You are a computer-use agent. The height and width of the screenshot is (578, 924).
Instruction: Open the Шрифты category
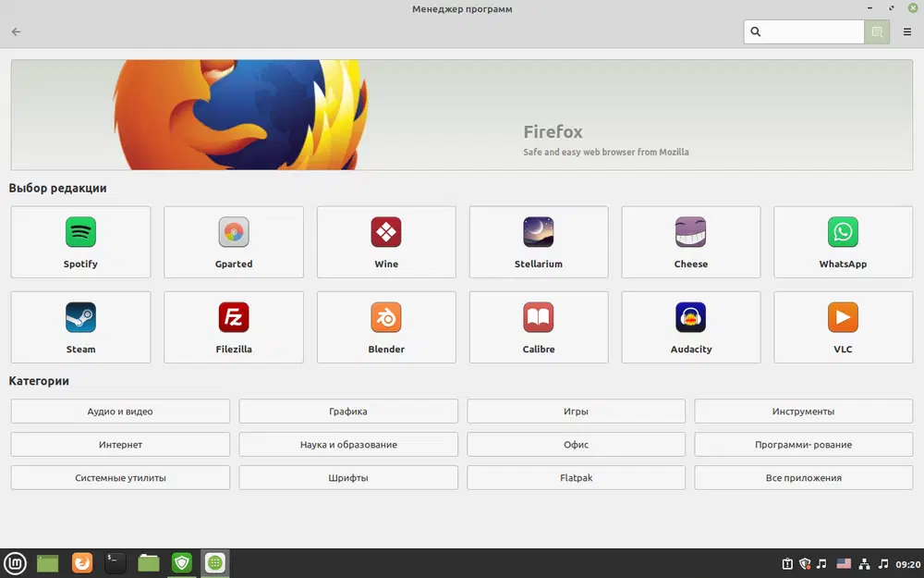coord(348,477)
